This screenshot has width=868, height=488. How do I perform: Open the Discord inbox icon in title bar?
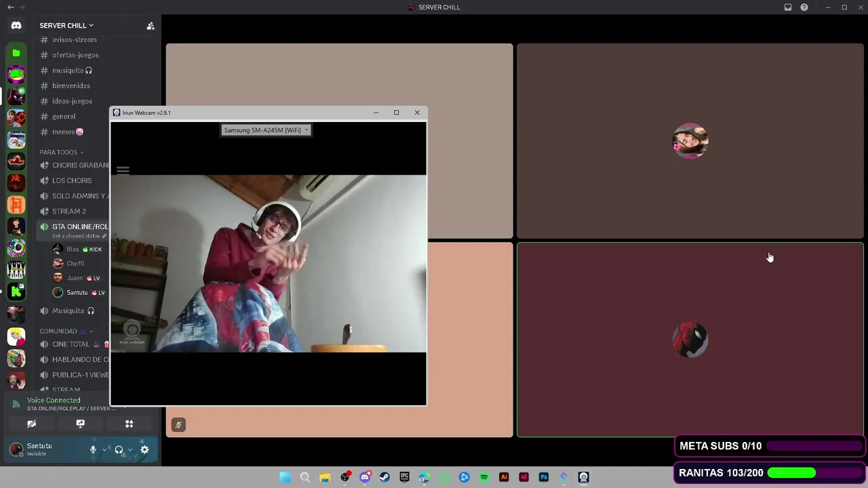[788, 7]
